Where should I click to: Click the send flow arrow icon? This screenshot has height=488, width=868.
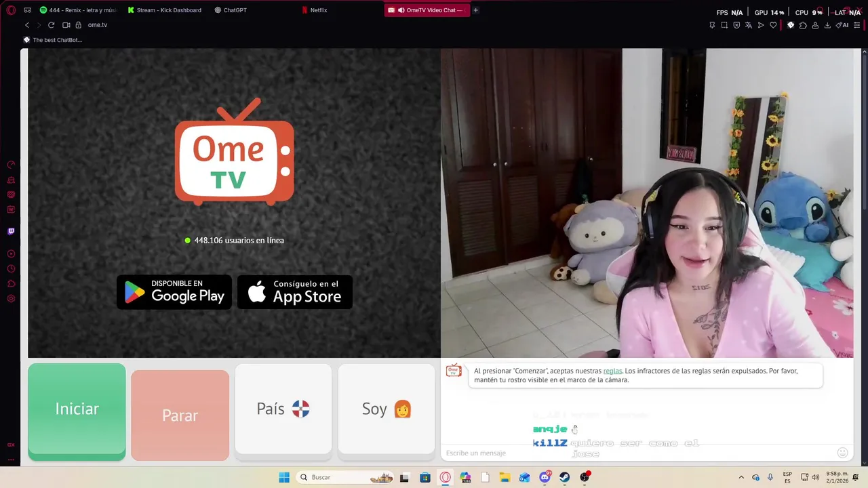(x=761, y=25)
